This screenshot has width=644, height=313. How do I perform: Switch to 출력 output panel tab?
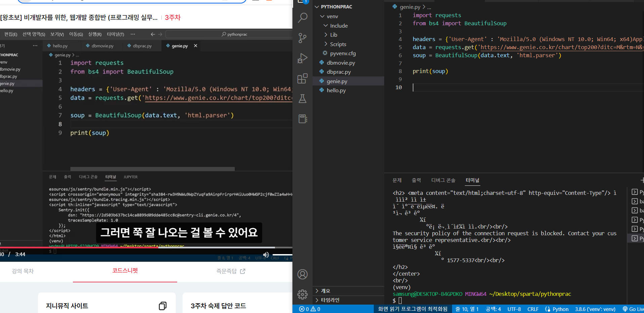pos(416,180)
